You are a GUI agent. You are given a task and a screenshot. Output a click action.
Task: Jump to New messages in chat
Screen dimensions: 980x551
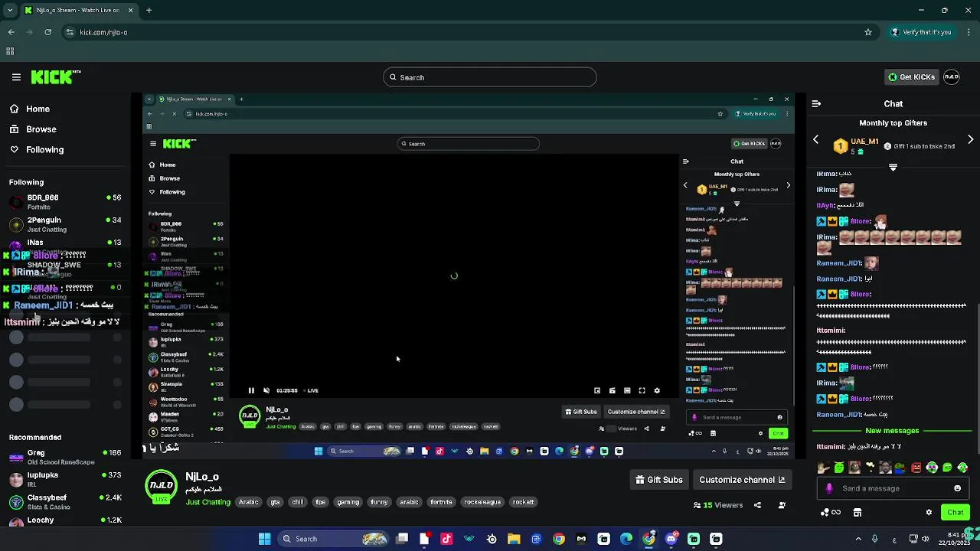[892, 431]
